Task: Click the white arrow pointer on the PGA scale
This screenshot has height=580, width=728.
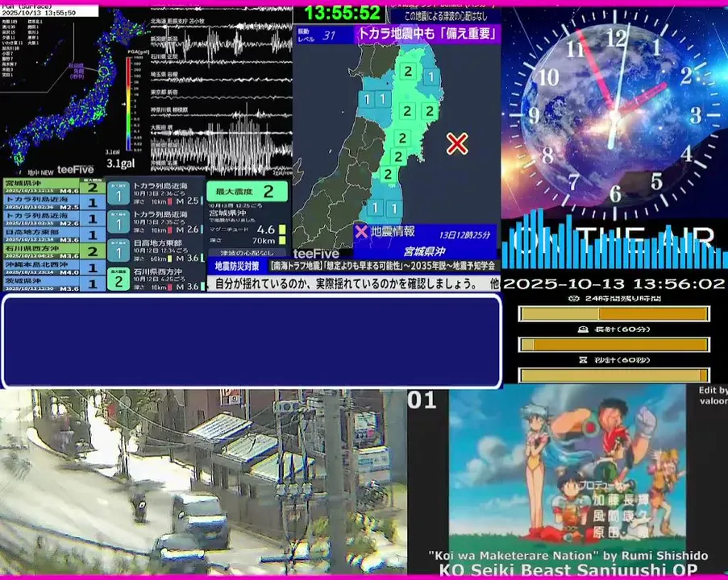Action: click(123, 104)
